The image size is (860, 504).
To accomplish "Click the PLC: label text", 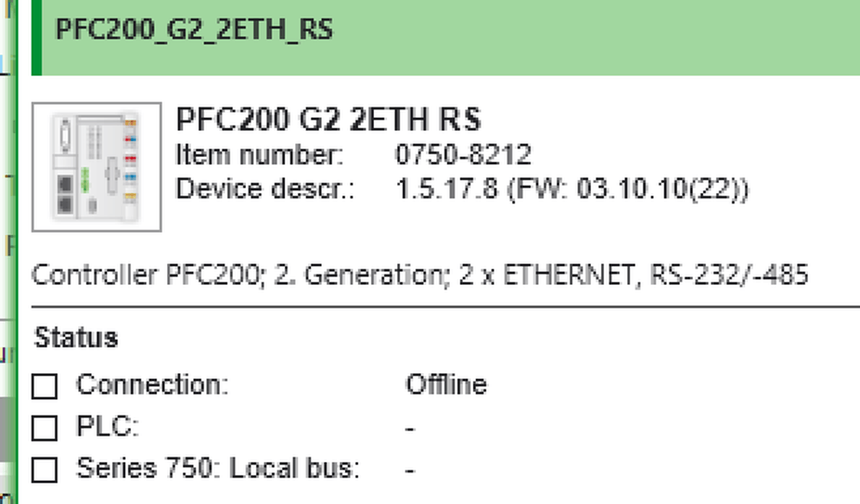I will (x=107, y=426).
